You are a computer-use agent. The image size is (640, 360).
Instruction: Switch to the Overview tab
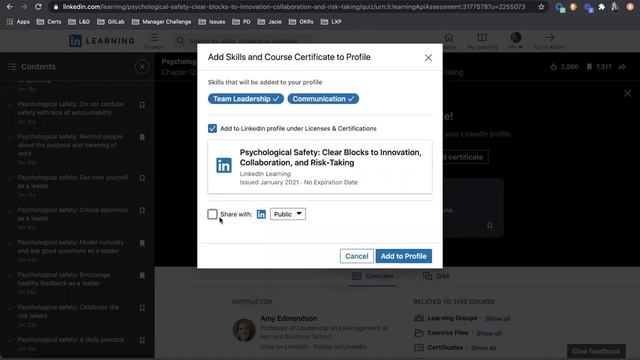(x=373, y=276)
